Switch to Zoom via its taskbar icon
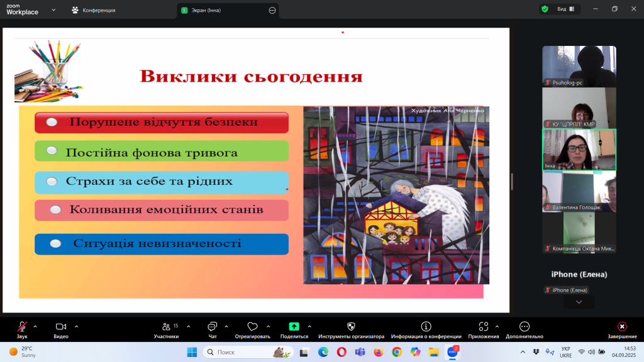Screen dimensions: 644x362 453,352
